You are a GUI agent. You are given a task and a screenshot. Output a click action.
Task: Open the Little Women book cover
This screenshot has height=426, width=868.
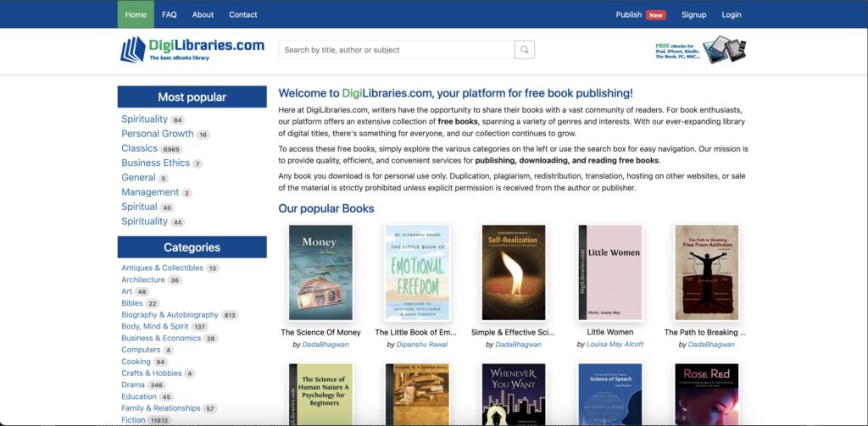click(x=610, y=272)
